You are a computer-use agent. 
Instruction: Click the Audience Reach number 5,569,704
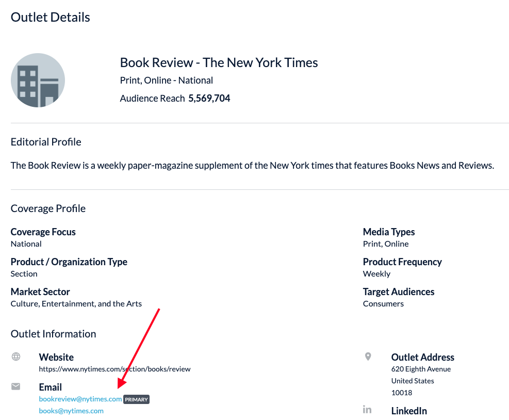[209, 98]
